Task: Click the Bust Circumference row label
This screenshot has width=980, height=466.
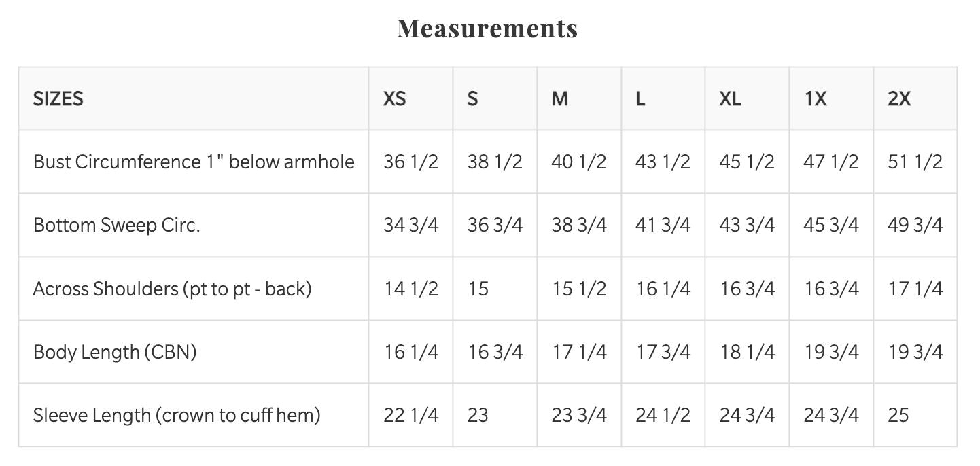Action: click(x=194, y=162)
